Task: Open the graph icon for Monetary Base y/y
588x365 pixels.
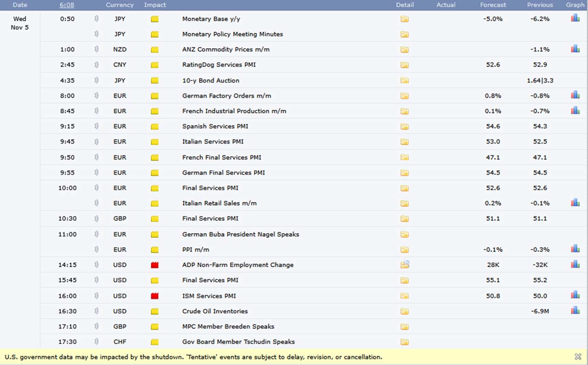Action: [x=575, y=17]
